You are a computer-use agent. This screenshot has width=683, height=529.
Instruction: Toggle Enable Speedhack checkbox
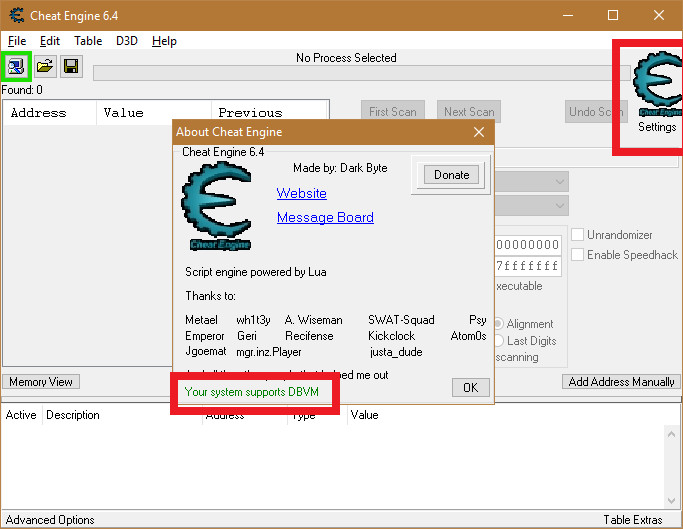[578, 254]
